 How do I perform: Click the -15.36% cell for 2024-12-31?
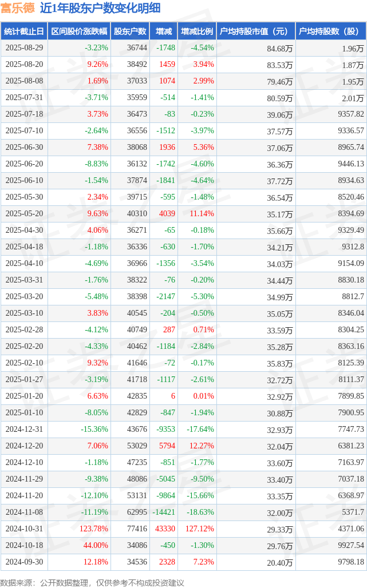click(94, 429)
